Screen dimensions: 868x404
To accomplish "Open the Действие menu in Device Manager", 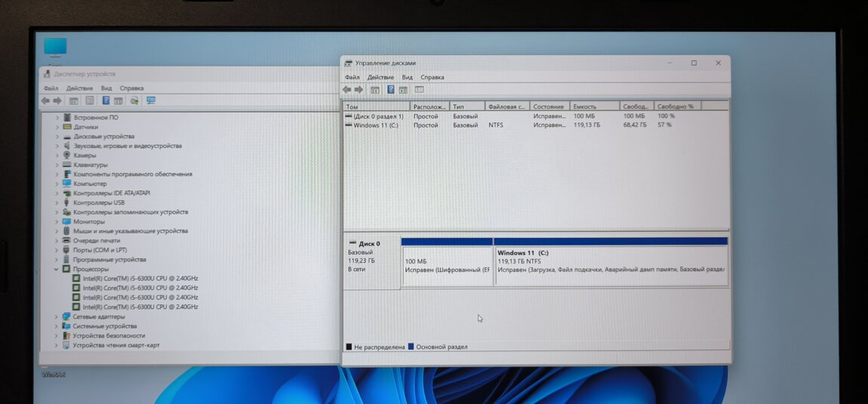I will [79, 88].
